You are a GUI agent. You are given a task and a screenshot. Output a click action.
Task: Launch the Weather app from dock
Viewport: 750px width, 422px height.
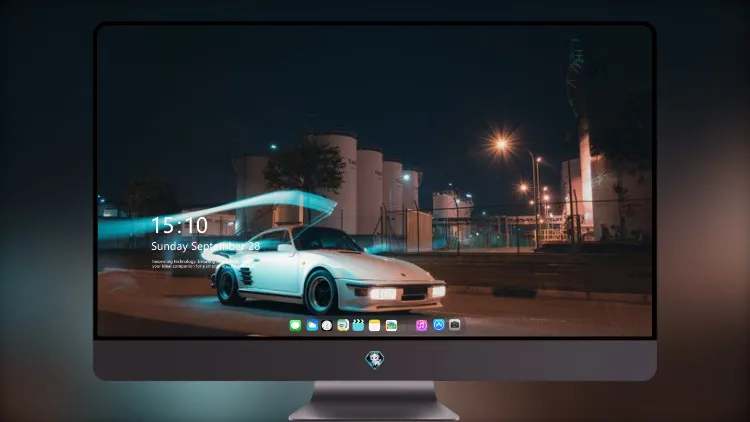click(312, 326)
